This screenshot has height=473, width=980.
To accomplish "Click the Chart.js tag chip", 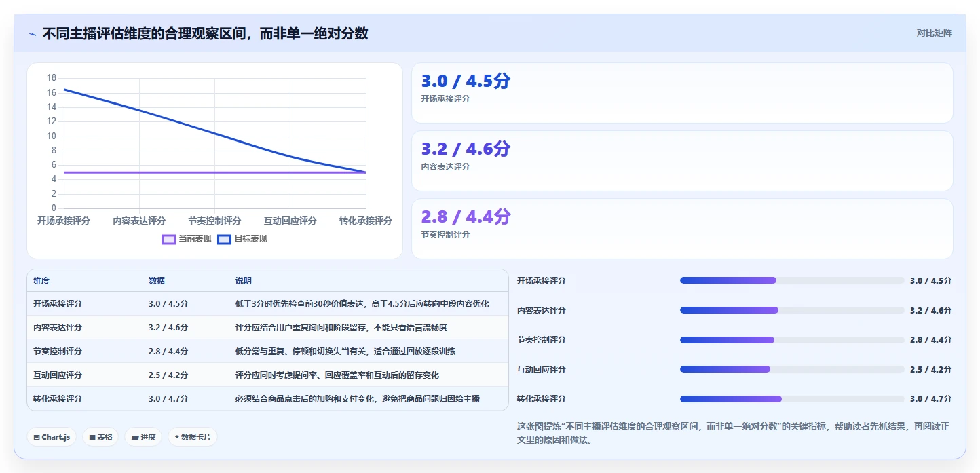I will tap(52, 437).
